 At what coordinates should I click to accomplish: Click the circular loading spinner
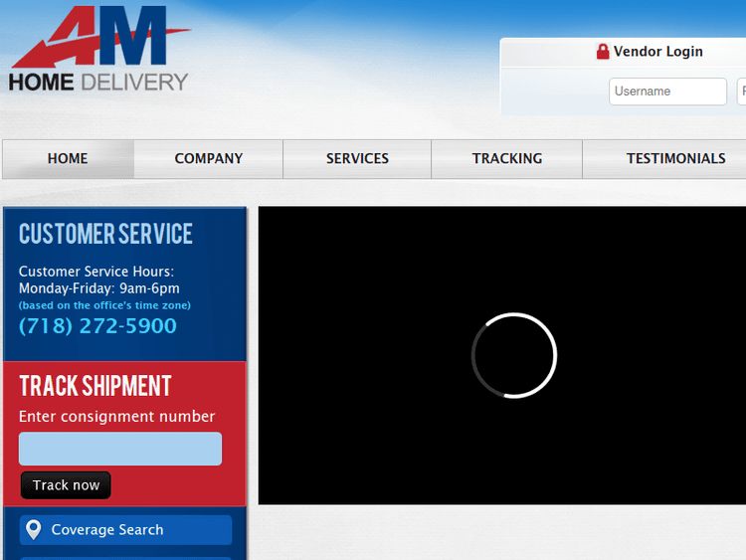tap(513, 355)
